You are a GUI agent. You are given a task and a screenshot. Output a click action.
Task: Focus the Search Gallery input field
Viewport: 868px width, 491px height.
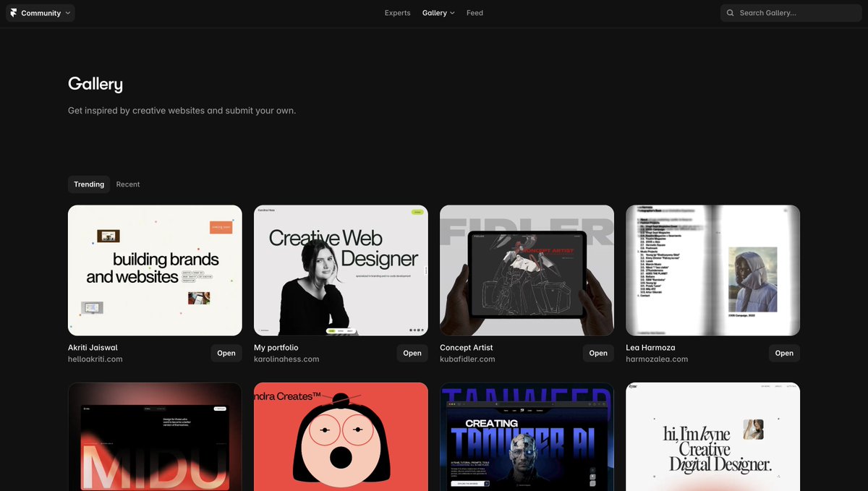point(791,13)
